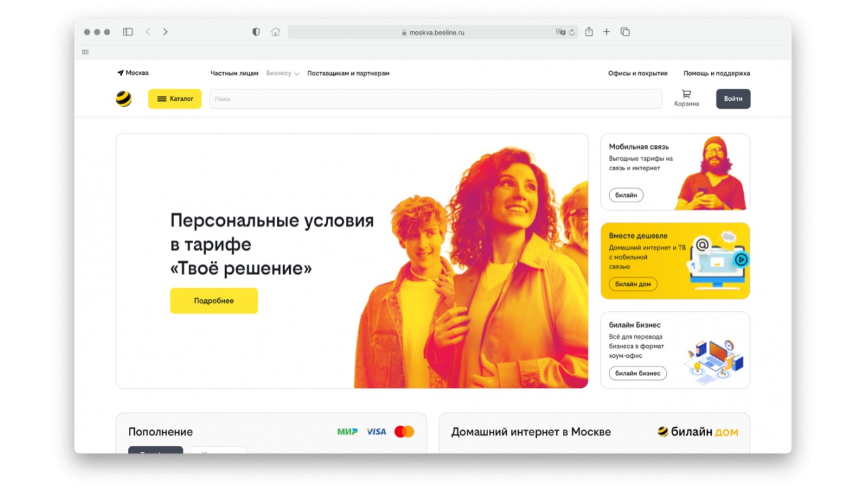Viewport: 868px width, 490px height.
Task: Click the Поиск search input field
Action: click(x=436, y=99)
